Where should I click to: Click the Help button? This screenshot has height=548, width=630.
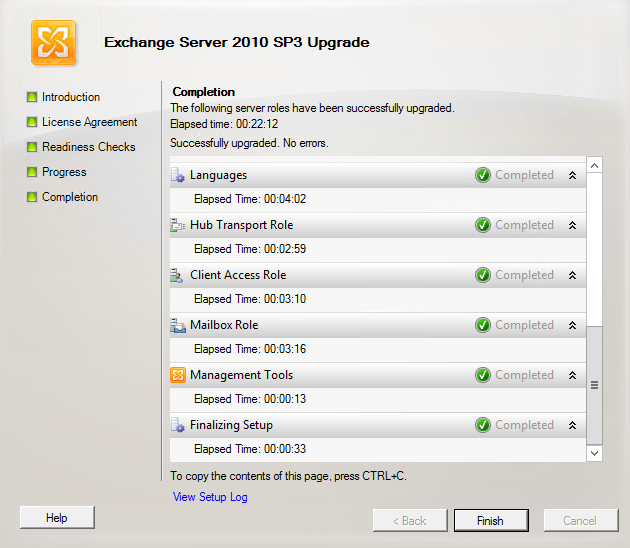pos(57,517)
